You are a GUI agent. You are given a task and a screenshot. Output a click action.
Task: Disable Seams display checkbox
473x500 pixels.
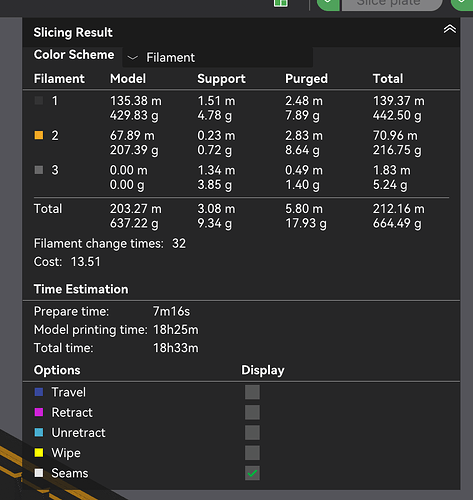tap(252, 473)
